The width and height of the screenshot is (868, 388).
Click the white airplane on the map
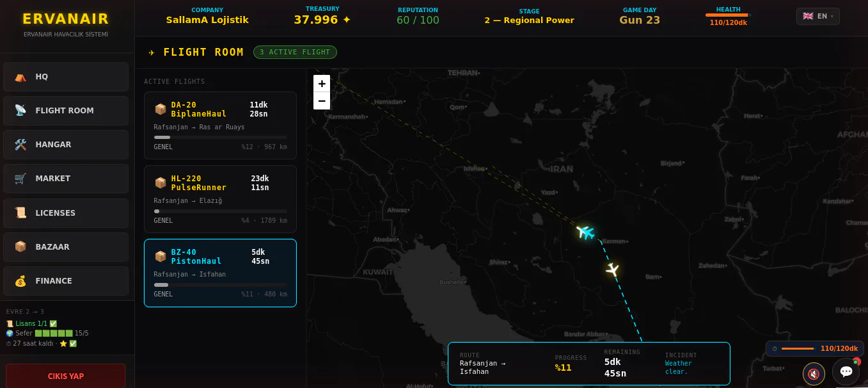(x=613, y=270)
